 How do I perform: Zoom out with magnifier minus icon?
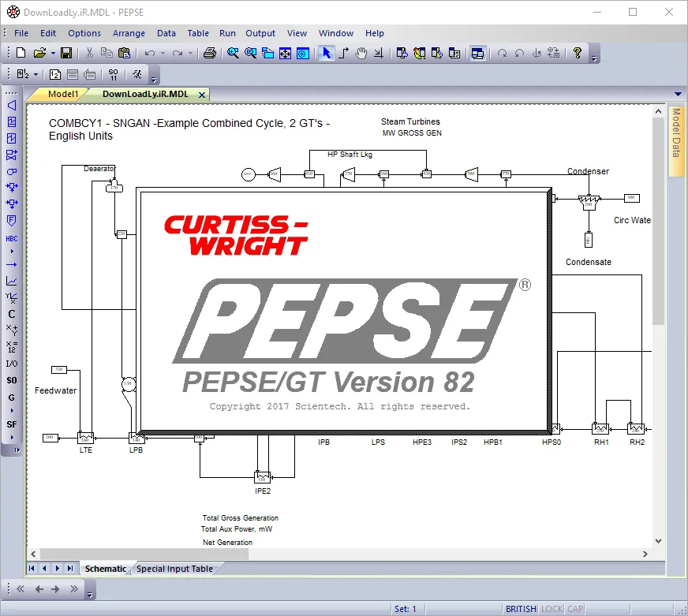(251, 53)
